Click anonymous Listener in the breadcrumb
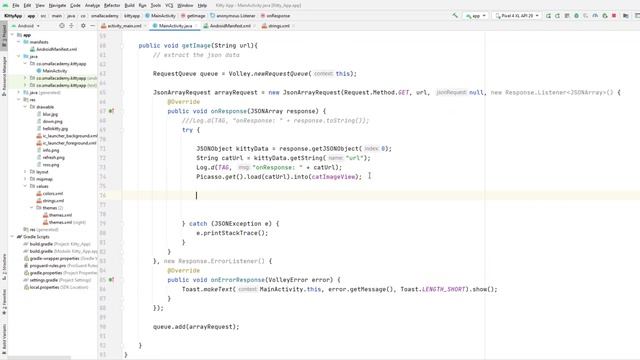 click(x=233, y=16)
